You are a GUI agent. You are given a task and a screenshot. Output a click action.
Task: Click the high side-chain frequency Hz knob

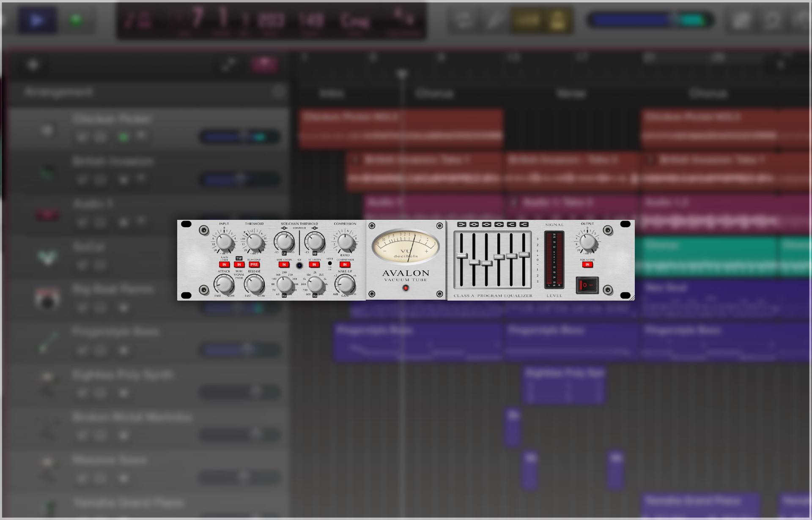(x=315, y=285)
